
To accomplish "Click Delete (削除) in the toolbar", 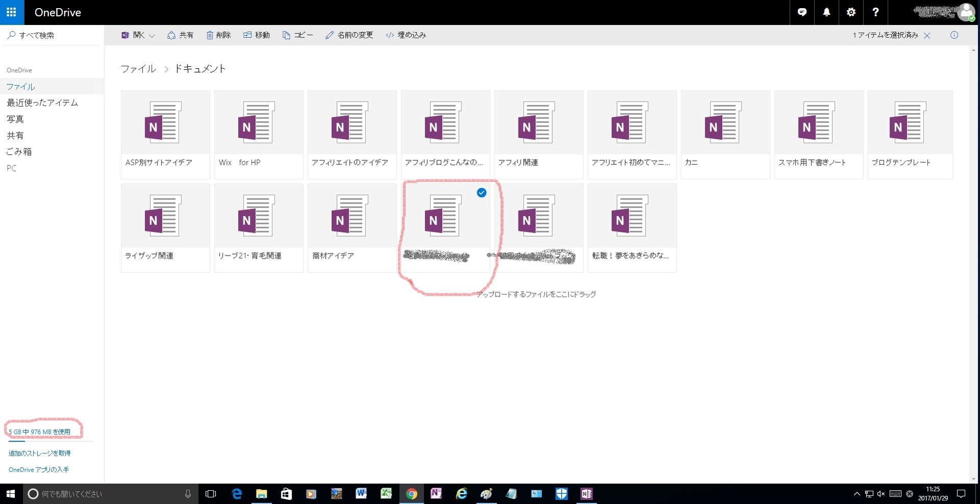I will tap(218, 35).
